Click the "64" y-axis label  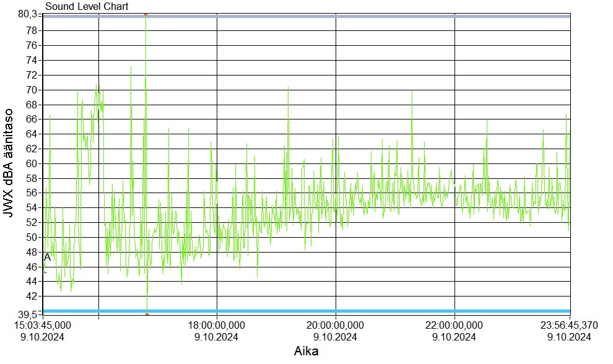point(32,134)
